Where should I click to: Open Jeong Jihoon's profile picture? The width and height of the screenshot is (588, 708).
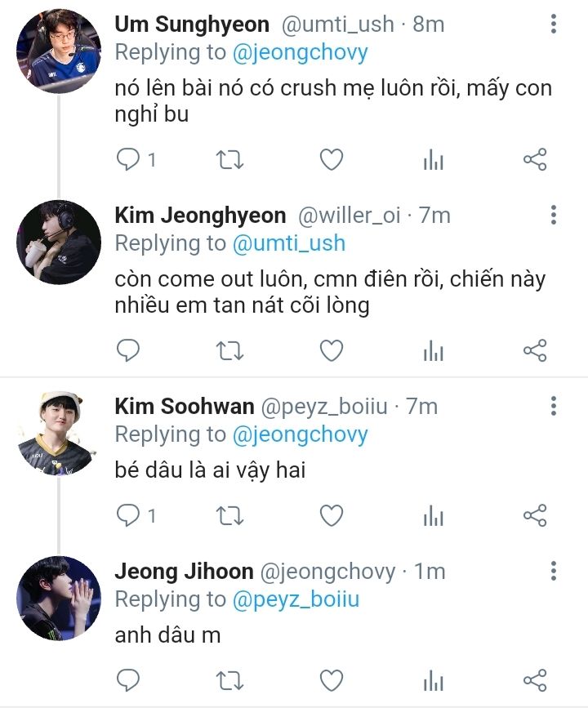[x=59, y=598]
